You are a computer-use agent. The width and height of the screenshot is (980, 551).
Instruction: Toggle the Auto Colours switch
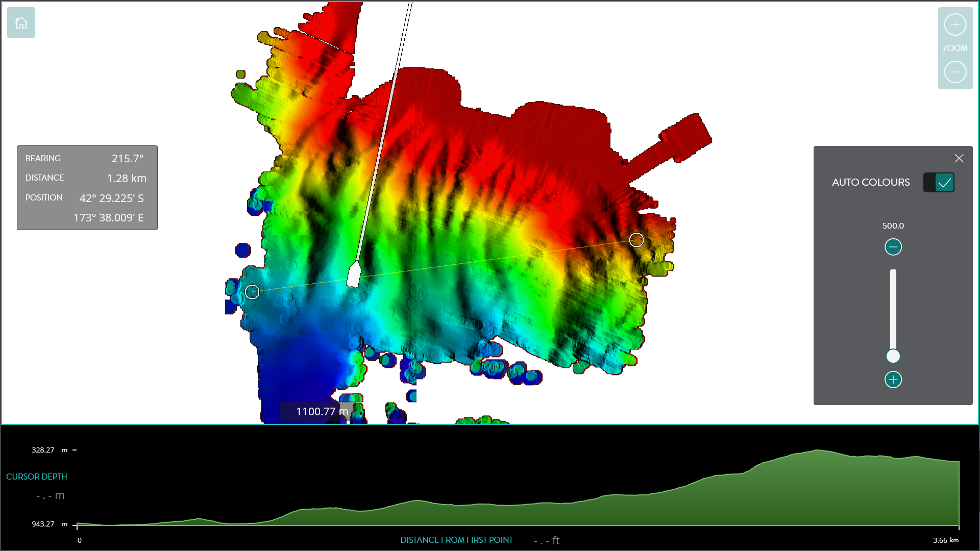pos(939,182)
